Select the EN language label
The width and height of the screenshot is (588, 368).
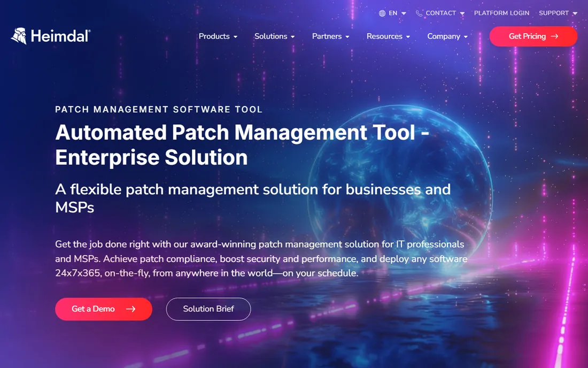click(393, 13)
